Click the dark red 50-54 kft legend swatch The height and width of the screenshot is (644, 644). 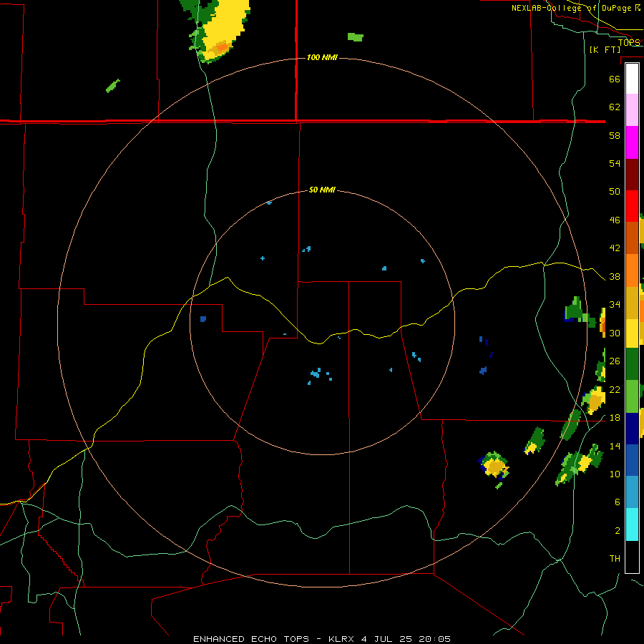click(x=632, y=175)
